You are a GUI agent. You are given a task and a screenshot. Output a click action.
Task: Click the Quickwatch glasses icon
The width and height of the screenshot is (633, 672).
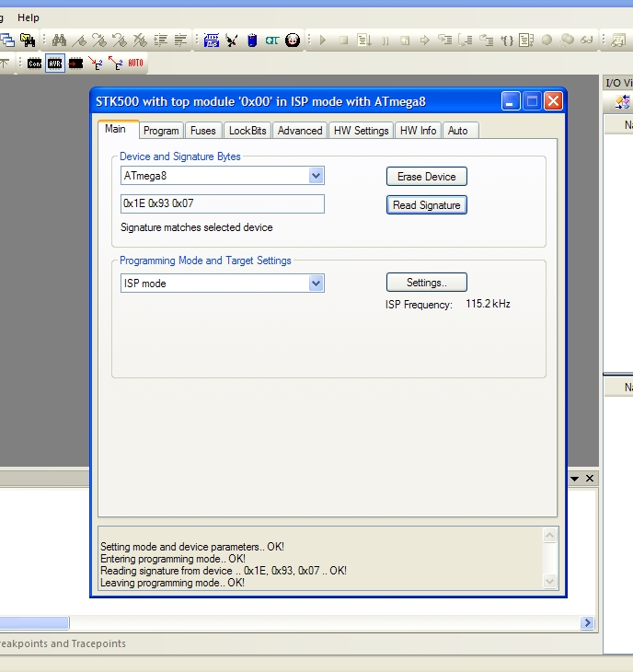[x=587, y=41]
